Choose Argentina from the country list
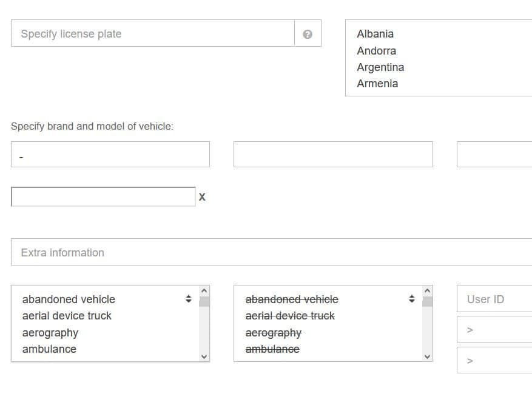This screenshot has height=394, width=532. point(380,67)
